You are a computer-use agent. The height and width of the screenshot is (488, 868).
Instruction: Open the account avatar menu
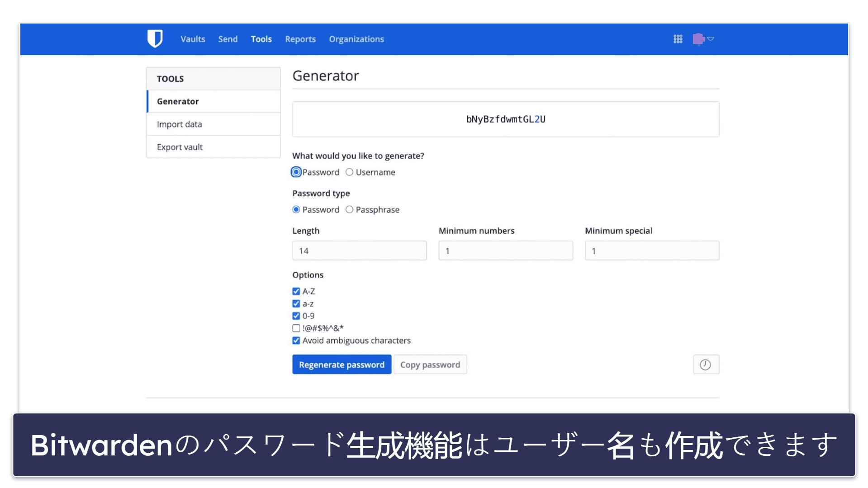(703, 39)
